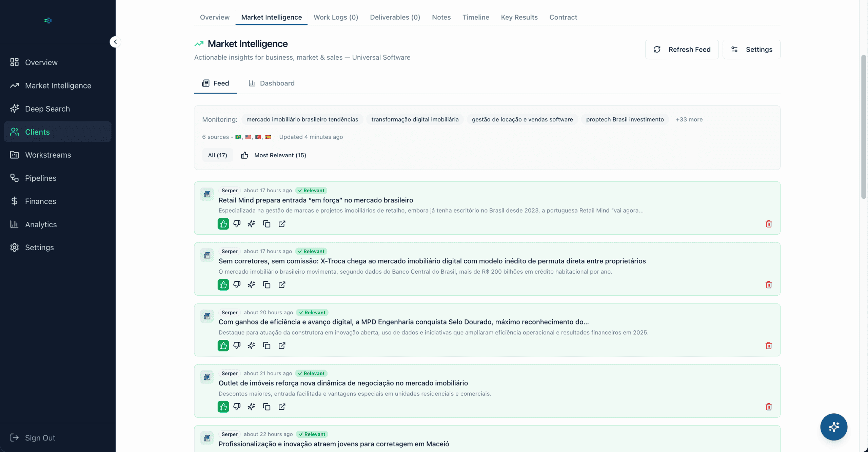Toggle thumbs-up on MPD Engenharia article
The height and width of the screenshot is (452, 868).
pos(223,346)
